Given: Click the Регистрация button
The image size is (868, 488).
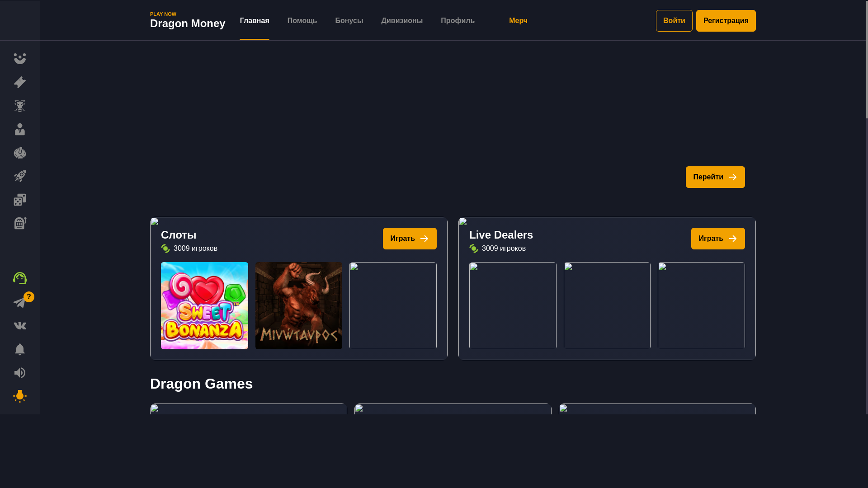Looking at the screenshot, I should [726, 21].
